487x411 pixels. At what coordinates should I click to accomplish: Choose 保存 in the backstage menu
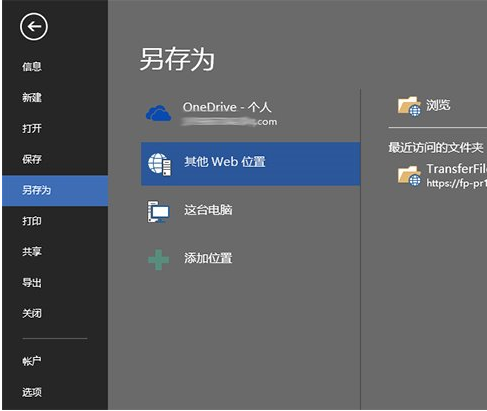click(32, 159)
